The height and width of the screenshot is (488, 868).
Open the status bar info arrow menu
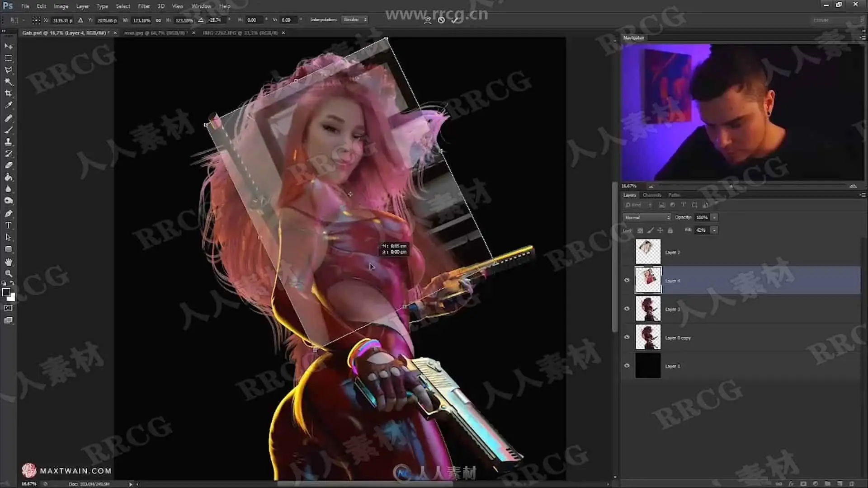(x=131, y=484)
